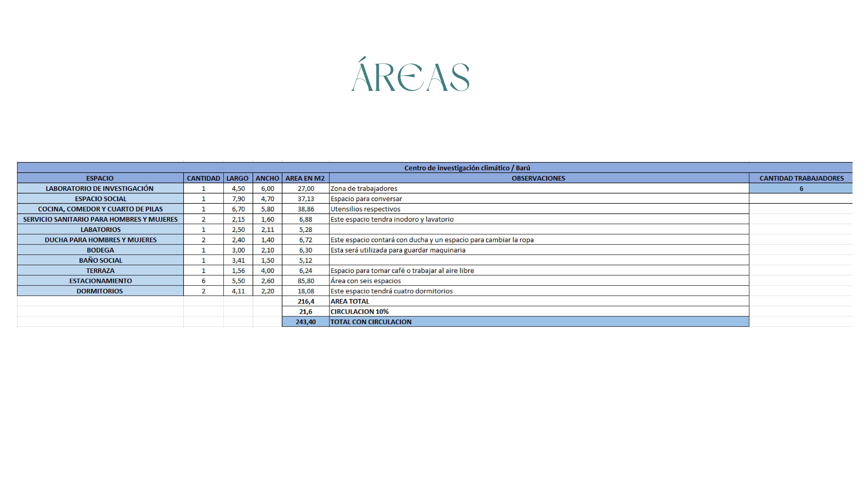Select the CANTIDAD TRABAJADORES header cell
The image size is (868, 488).
point(801,178)
